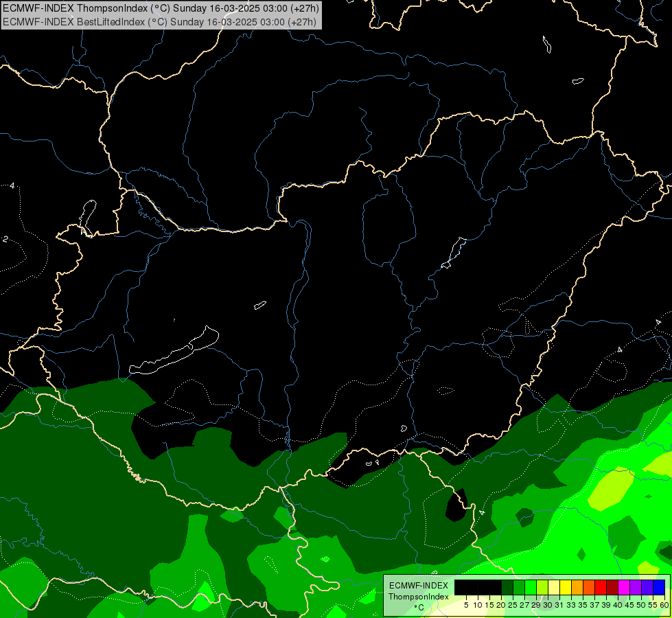Image resolution: width=672 pixels, height=618 pixels.
Task: Pick the magenta swatch between 40 and 45
Action: (x=623, y=588)
